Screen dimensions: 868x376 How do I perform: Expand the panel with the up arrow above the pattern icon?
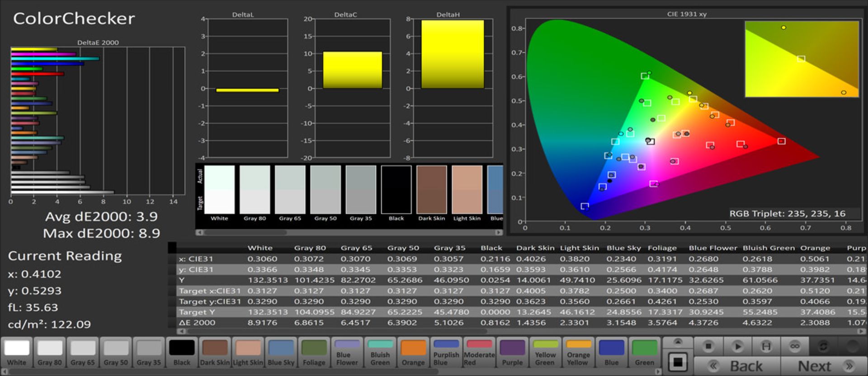678,342
